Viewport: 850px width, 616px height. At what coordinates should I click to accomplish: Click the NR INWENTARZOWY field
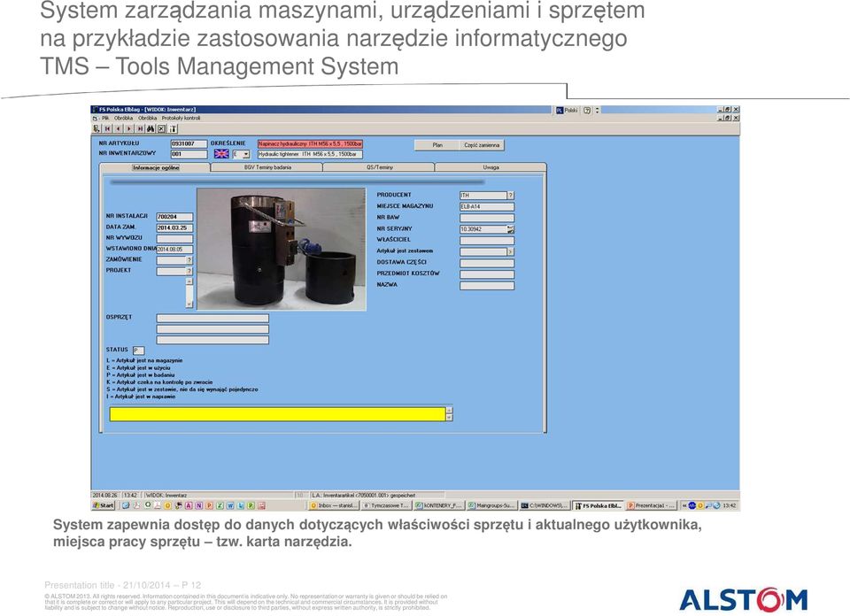[189, 154]
